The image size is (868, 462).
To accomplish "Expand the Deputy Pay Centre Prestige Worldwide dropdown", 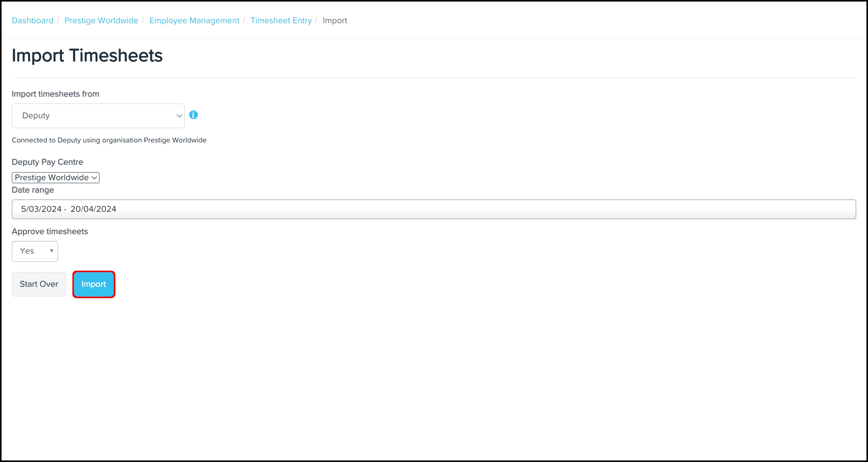I will [56, 177].
